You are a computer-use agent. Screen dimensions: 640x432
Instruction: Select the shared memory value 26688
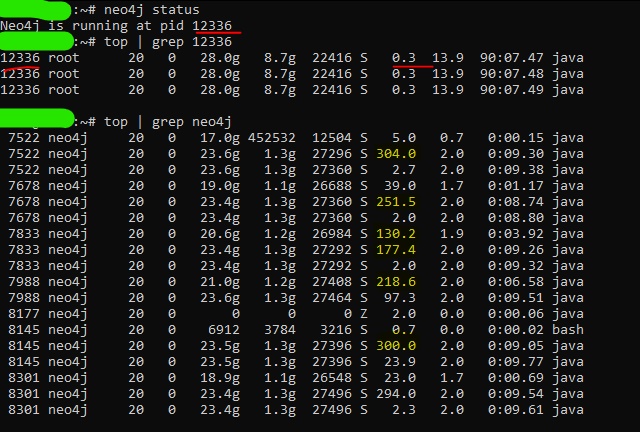click(x=332, y=186)
